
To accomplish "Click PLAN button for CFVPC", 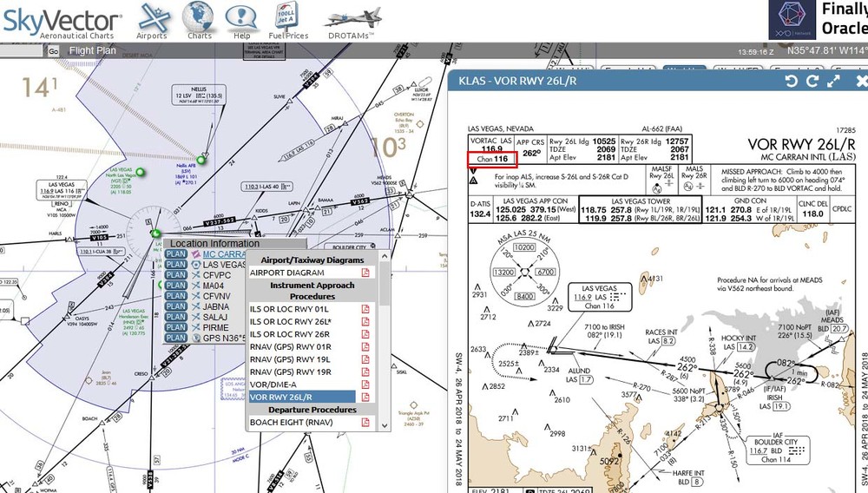I will tap(176, 275).
